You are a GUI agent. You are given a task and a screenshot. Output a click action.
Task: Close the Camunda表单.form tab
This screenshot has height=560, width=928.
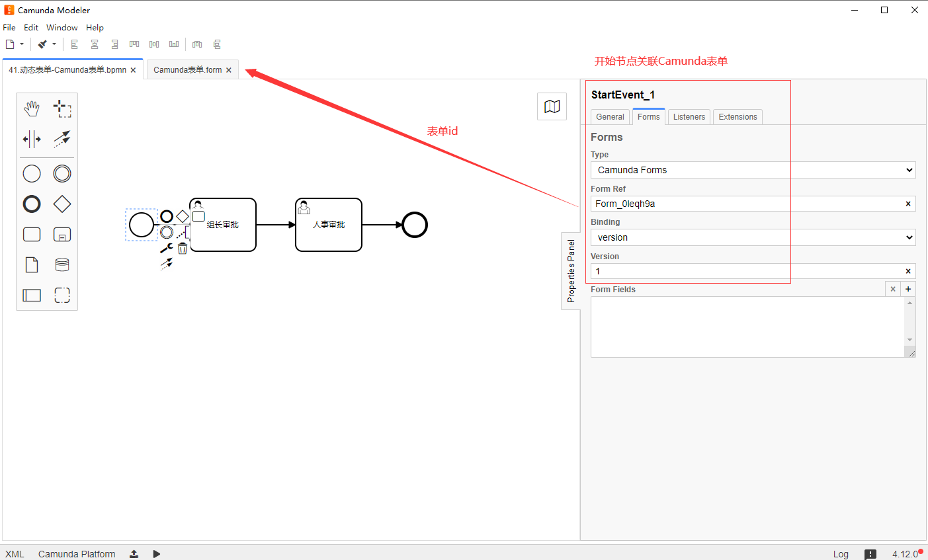pyautogui.click(x=229, y=70)
